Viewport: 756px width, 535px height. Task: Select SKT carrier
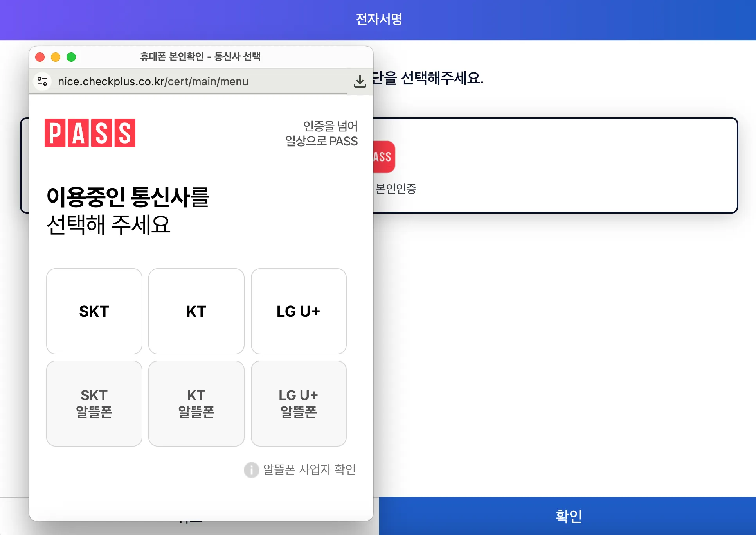point(94,311)
